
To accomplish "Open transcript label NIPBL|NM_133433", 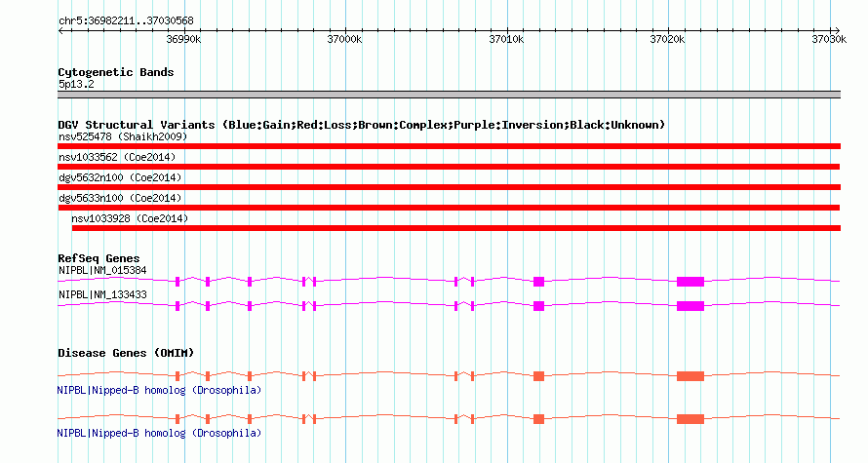I will click(x=102, y=294).
